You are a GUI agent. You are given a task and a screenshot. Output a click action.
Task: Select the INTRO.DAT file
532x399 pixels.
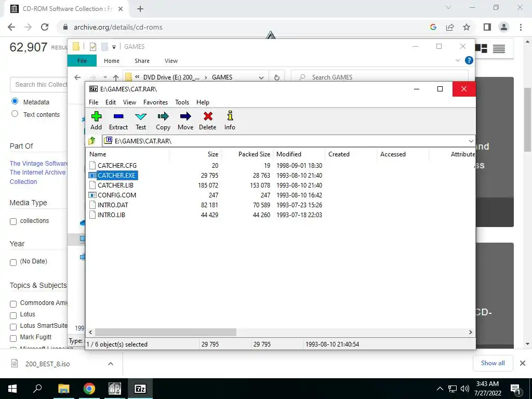click(x=113, y=205)
